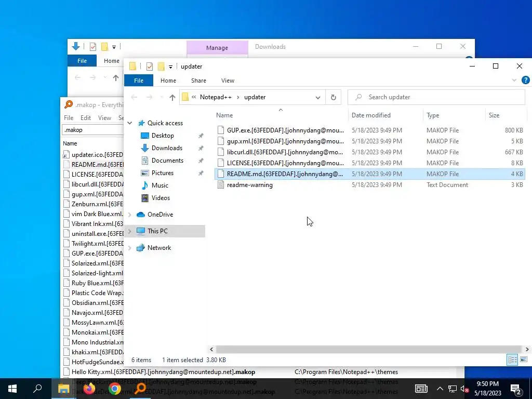
Task: Open Explorer help question mark icon
Action: click(526, 80)
